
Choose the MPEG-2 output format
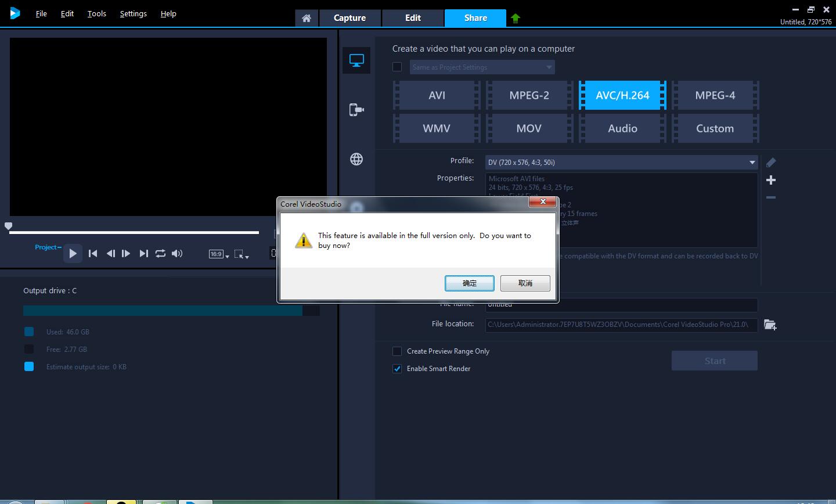pos(529,95)
